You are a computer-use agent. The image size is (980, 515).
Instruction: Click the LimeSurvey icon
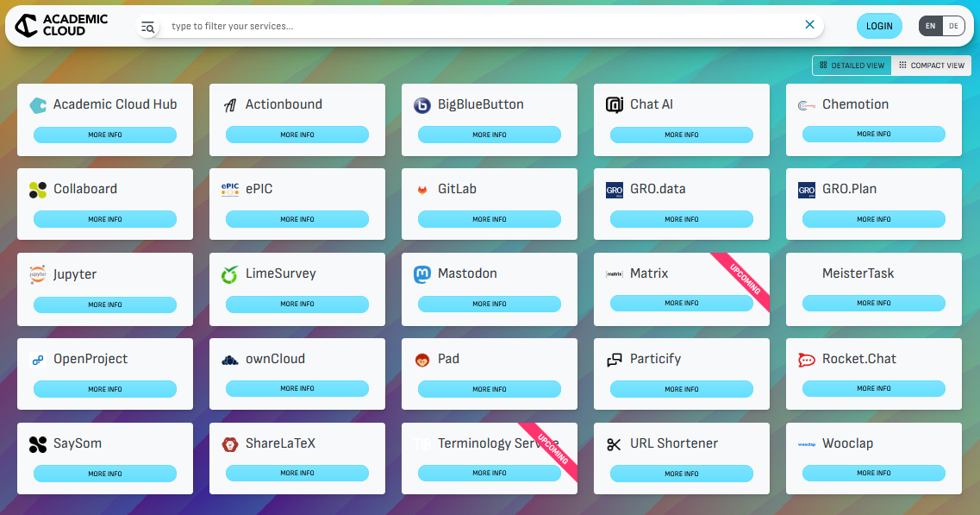[x=230, y=274]
